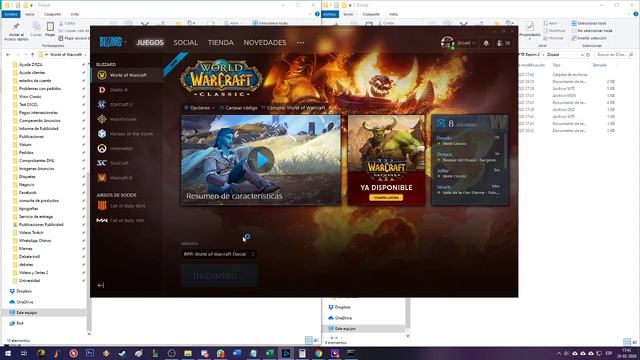Open the Wow Classic folder
The width and height of the screenshot is (640, 360).
click(30, 97)
